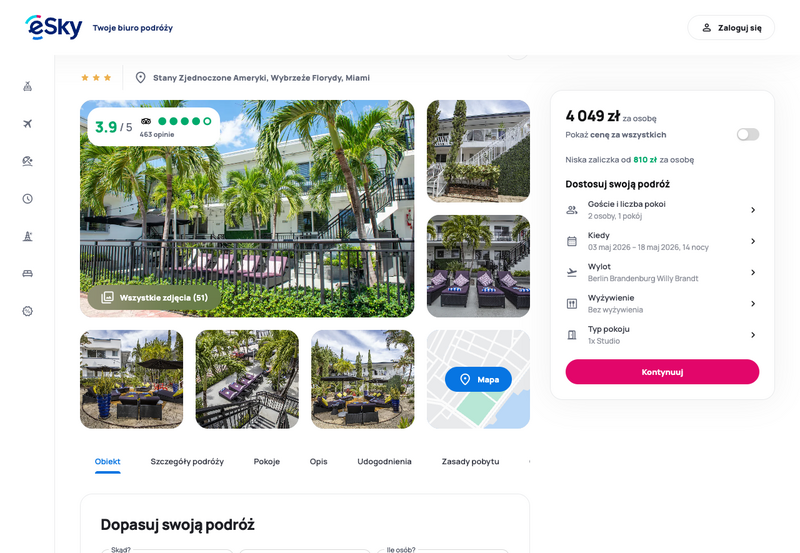Click the location pin next to Miami address

[x=140, y=77]
